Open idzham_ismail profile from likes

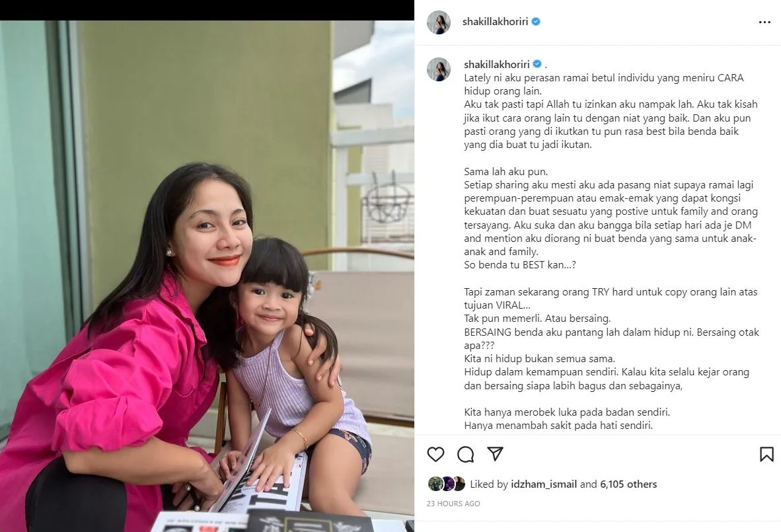pos(544,484)
